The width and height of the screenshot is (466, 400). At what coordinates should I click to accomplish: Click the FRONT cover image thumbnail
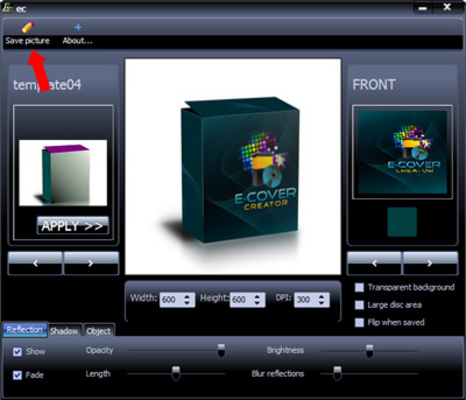pyautogui.click(x=402, y=152)
